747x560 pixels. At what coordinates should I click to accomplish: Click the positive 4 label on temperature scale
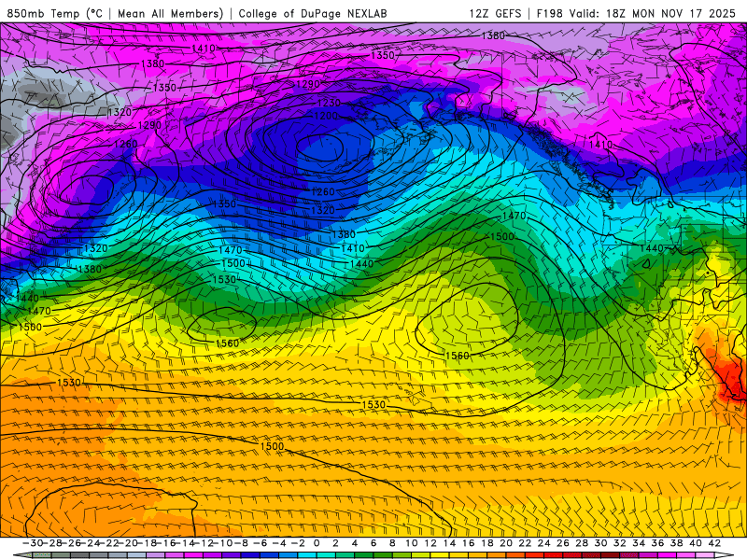(x=355, y=543)
